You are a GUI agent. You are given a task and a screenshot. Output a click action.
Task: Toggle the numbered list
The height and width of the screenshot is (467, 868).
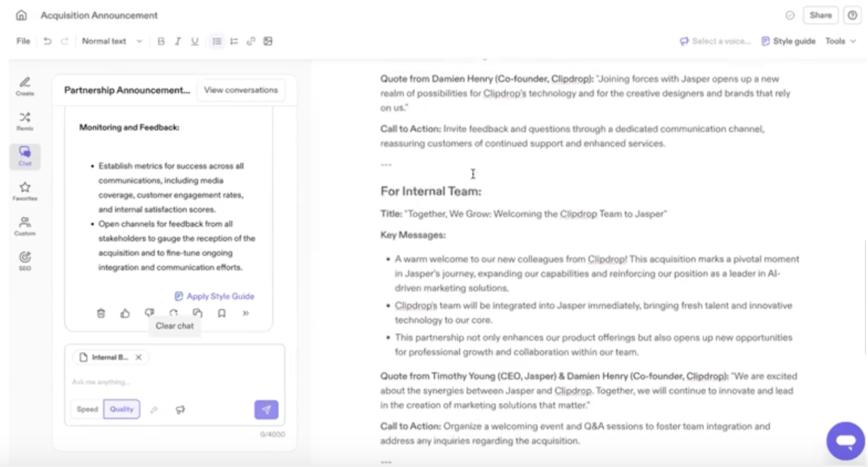coord(234,41)
